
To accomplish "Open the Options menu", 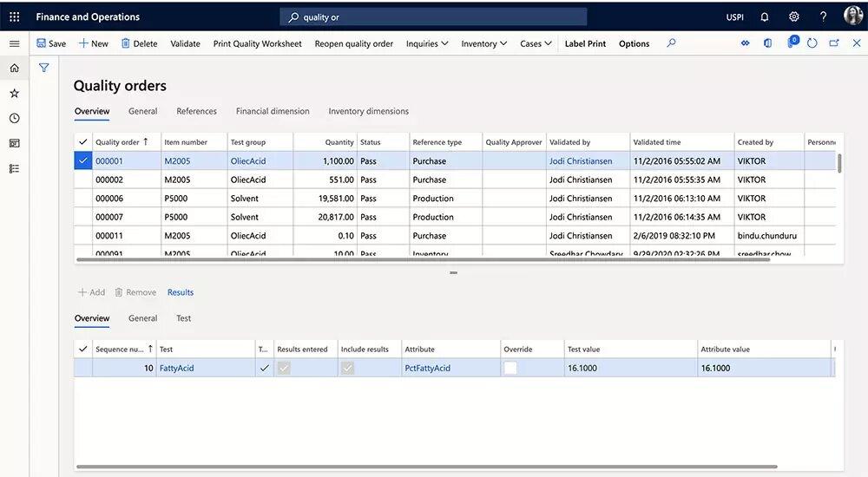I will pos(634,43).
